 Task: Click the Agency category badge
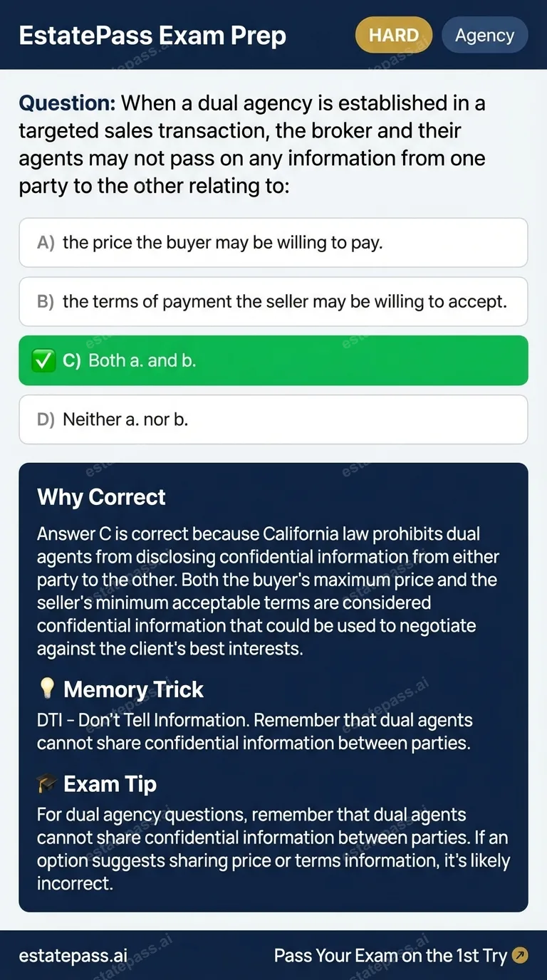point(485,35)
